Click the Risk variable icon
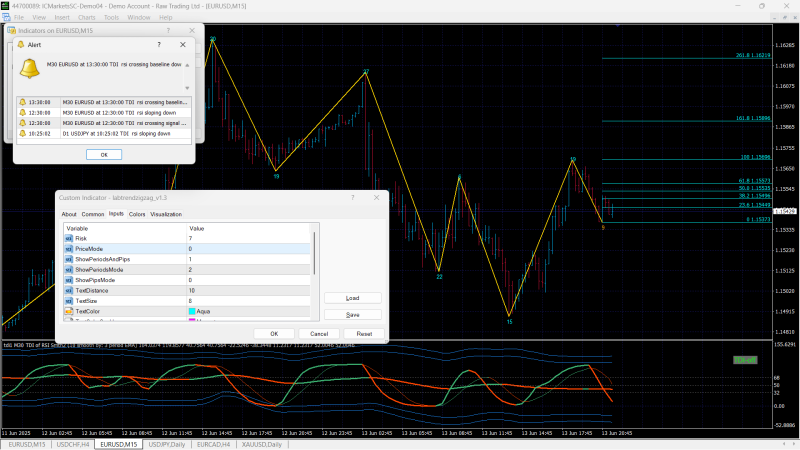This screenshot has width=800, height=450. [69, 238]
